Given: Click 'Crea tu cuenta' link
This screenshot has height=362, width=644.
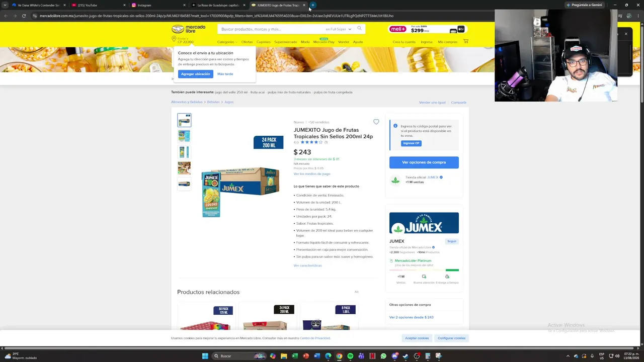Looking at the screenshot, I should click(x=404, y=42).
